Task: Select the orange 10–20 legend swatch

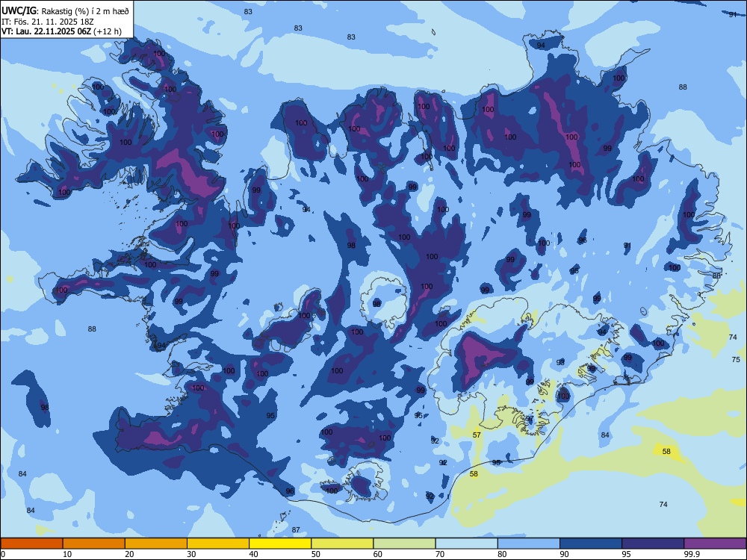Action: pyautogui.click(x=94, y=544)
